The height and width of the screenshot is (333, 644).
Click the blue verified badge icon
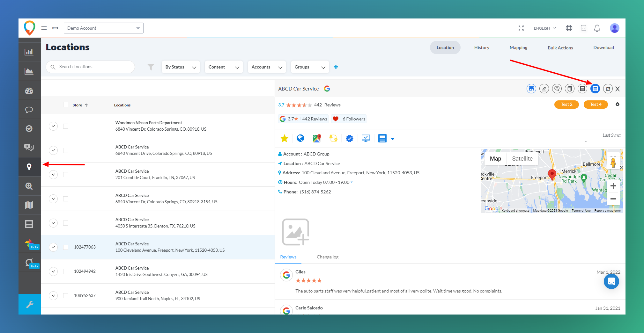350,138
